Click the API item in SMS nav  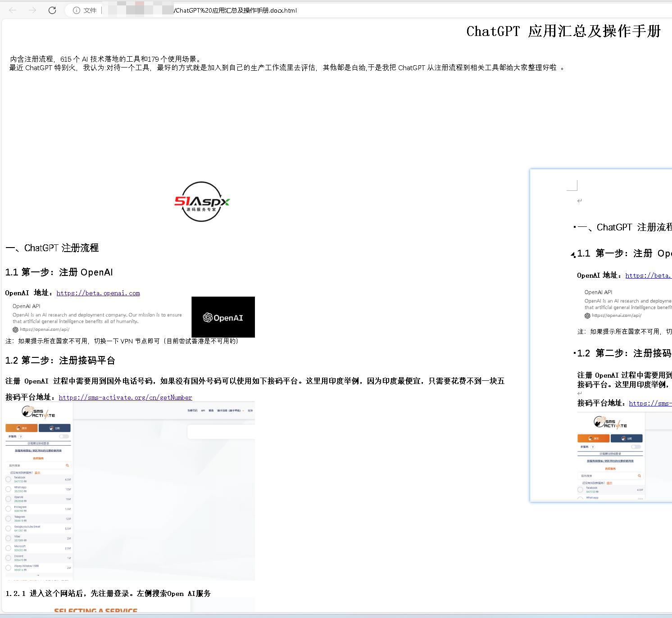203,410
